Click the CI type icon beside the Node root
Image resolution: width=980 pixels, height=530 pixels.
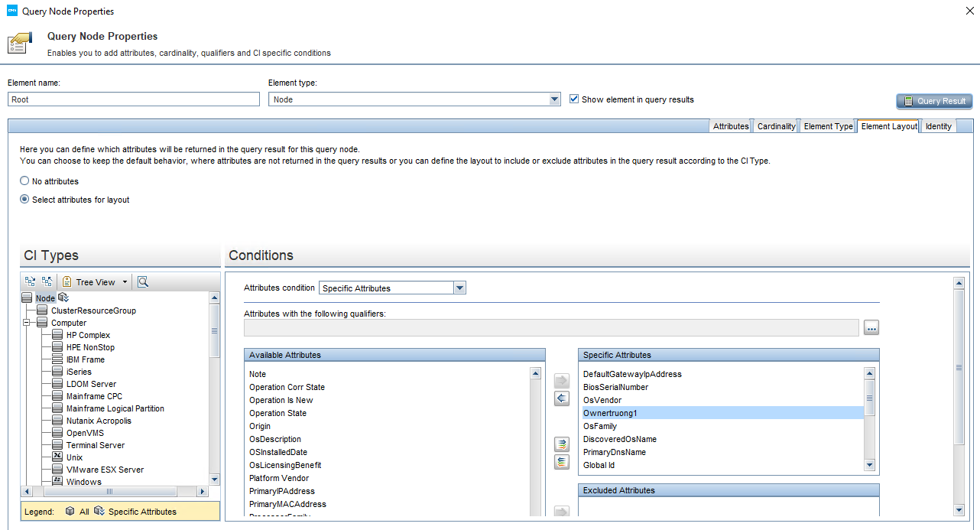pos(63,297)
